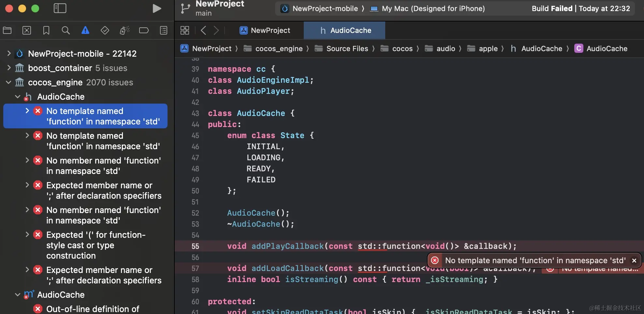This screenshot has height=314, width=644.
Task: Click the ~AudioCache() destructor declaration
Action: click(x=261, y=224)
